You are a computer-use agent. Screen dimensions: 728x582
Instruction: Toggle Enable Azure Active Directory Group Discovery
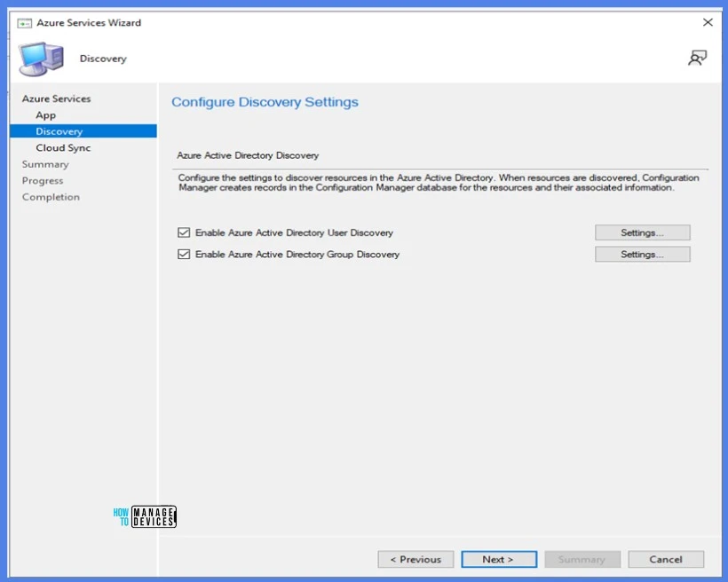[x=184, y=255]
